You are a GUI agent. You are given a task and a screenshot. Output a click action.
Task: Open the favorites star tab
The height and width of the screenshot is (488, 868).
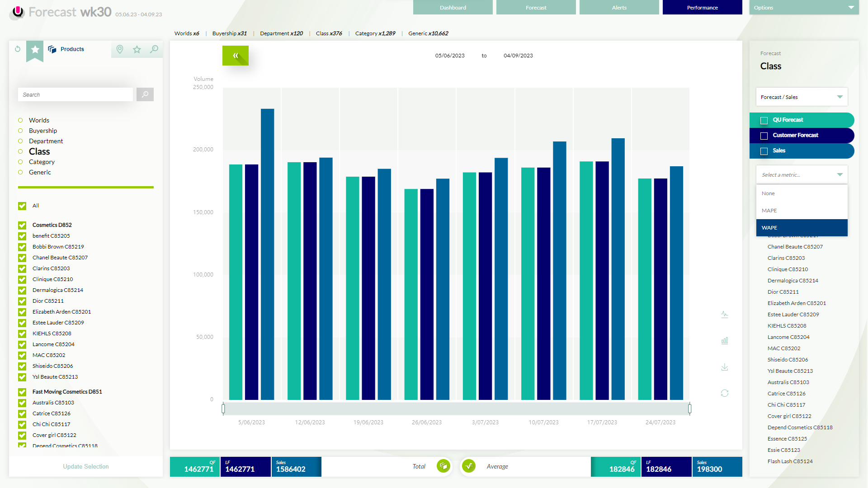[137, 49]
